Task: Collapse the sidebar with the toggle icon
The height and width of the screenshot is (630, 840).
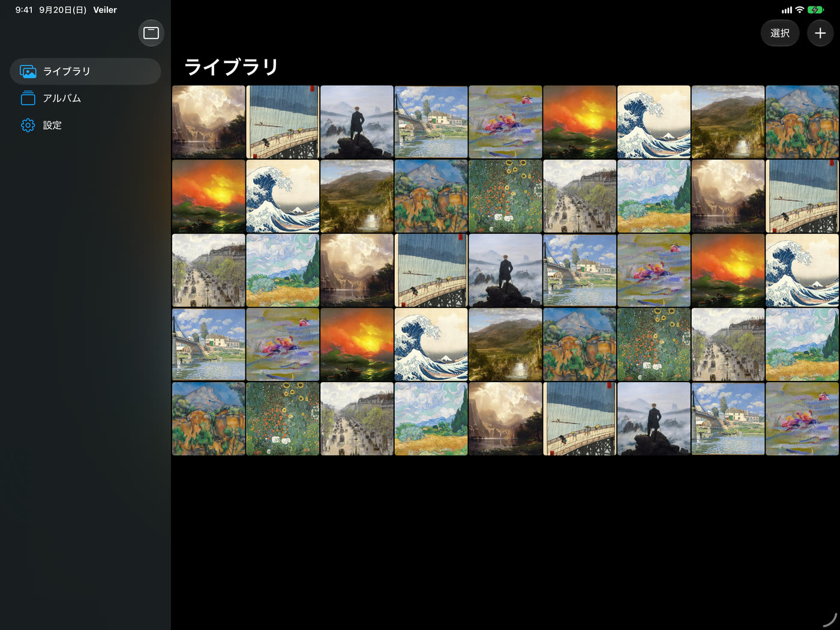Action: (151, 33)
